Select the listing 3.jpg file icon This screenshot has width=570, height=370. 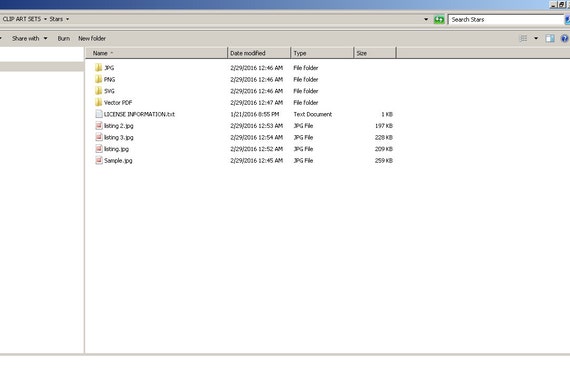(x=99, y=137)
